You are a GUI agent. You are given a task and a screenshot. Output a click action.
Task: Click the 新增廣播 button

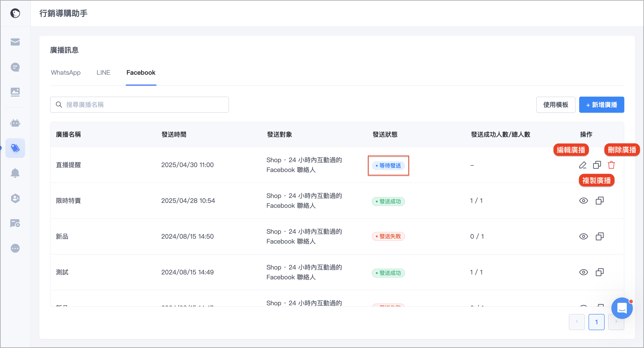click(602, 104)
